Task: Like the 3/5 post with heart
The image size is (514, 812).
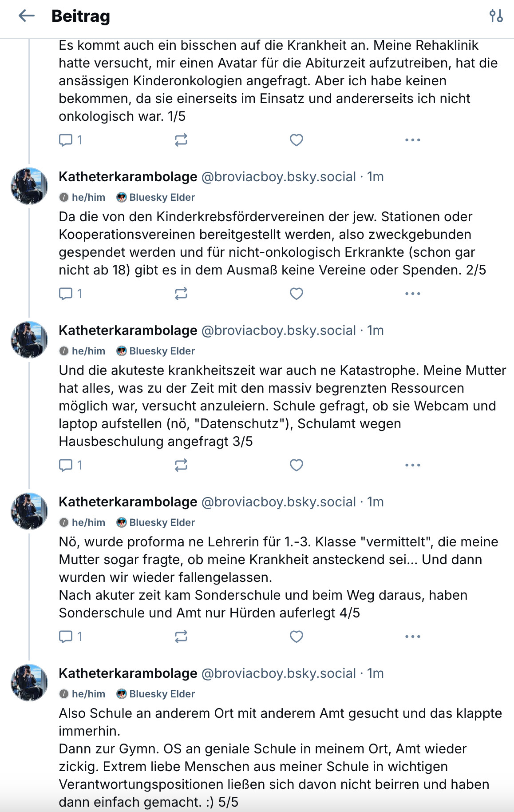Action: tap(296, 465)
